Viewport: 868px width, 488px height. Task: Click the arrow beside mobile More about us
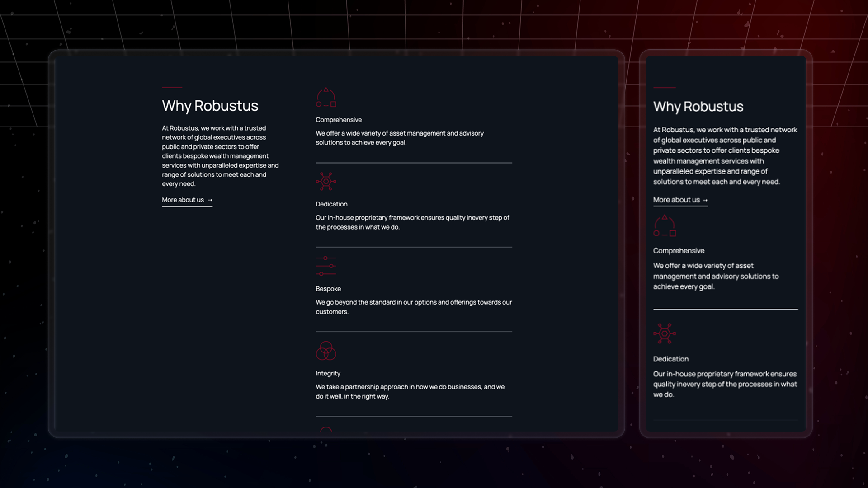coord(705,200)
